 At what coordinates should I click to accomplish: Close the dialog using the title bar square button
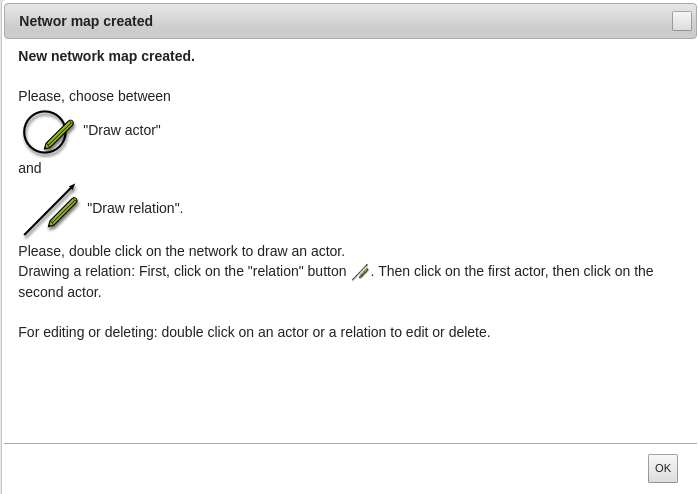tap(682, 21)
